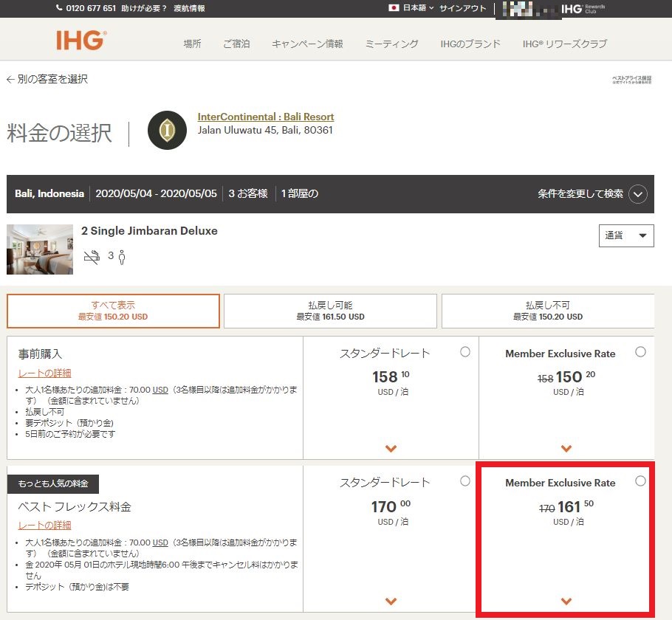Click the 3 お客様 guest count
Screen dimensions: 672x620
(248, 193)
